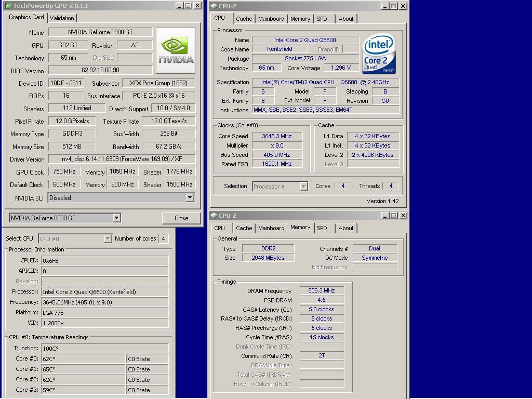Click the Core Speed value 3645.3 MHz

click(x=277, y=136)
